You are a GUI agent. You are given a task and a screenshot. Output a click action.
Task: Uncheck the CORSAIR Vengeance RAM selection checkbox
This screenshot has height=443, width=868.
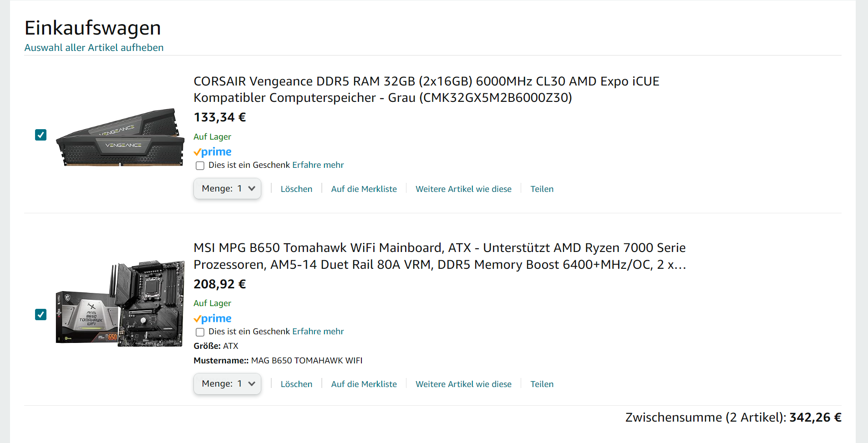pos(41,135)
